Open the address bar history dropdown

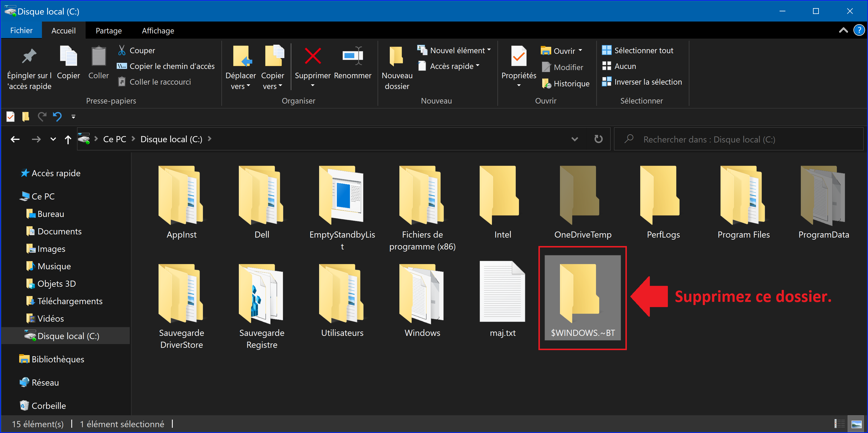[575, 139]
